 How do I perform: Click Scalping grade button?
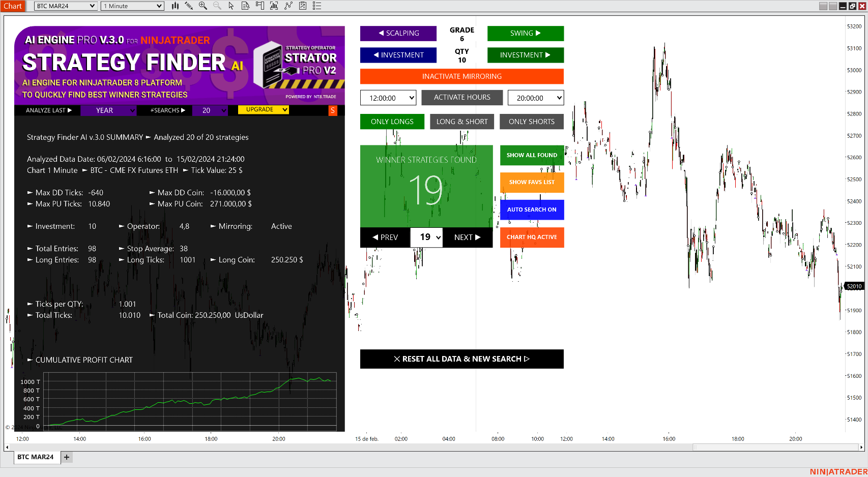click(x=398, y=33)
